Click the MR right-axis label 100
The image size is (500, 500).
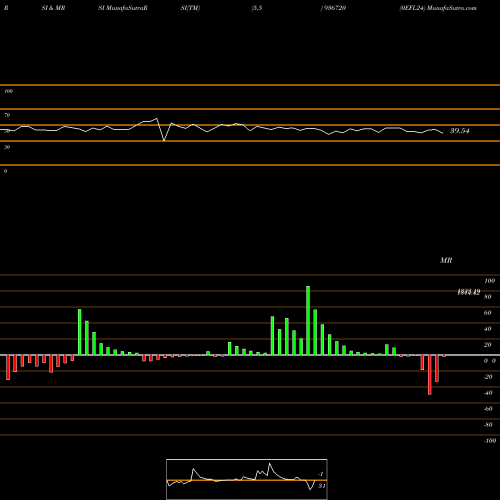pos(490,281)
